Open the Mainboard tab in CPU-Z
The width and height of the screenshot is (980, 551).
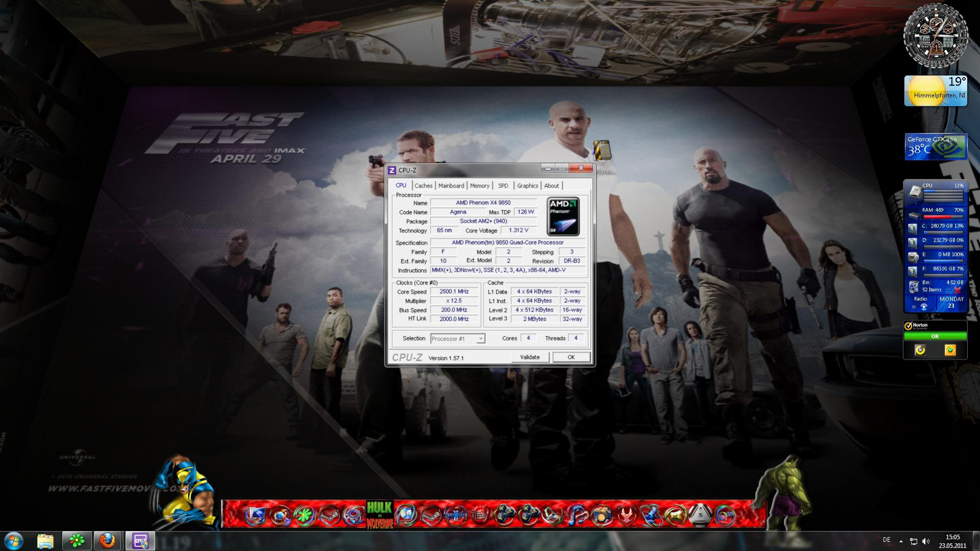click(451, 186)
